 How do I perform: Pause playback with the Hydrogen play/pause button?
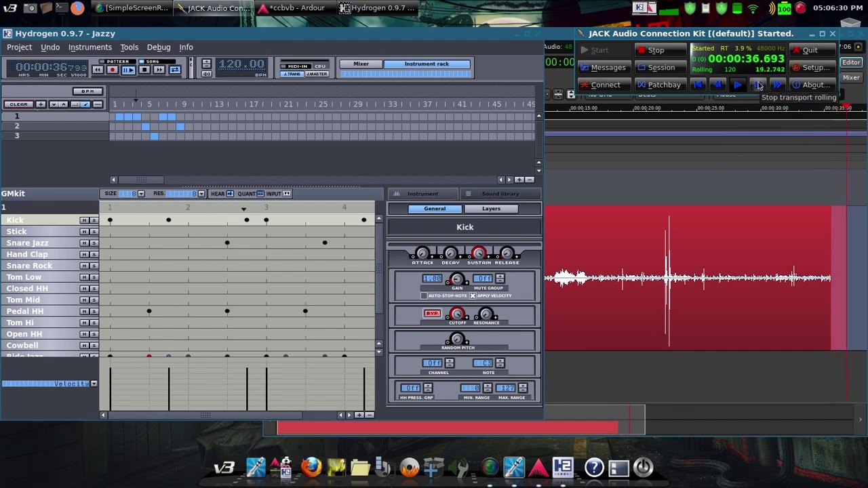click(128, 70)
